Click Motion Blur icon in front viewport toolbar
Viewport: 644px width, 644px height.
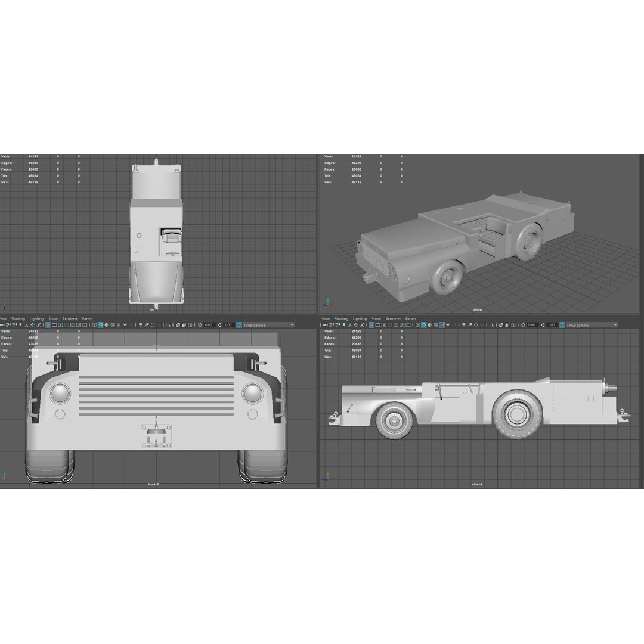click(x=147, y=325)
